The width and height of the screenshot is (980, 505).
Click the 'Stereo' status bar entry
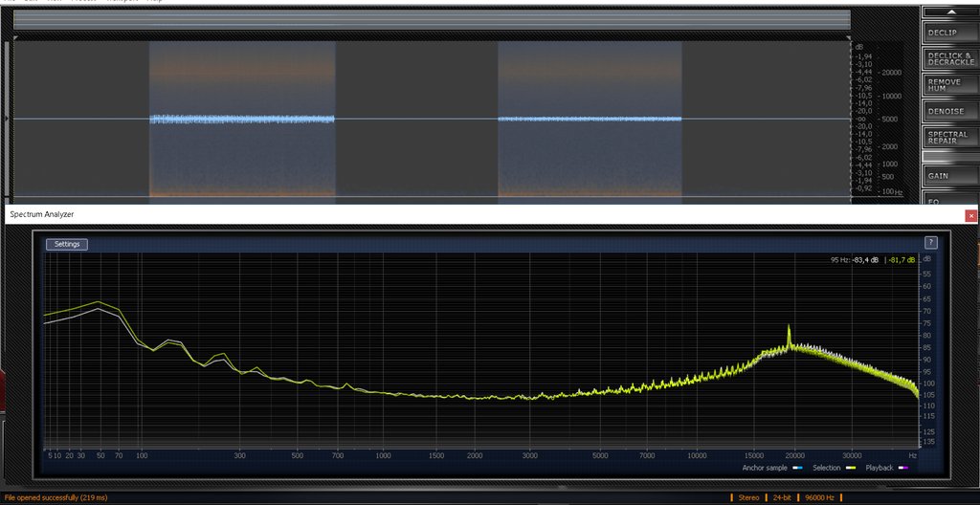(748, 498)
